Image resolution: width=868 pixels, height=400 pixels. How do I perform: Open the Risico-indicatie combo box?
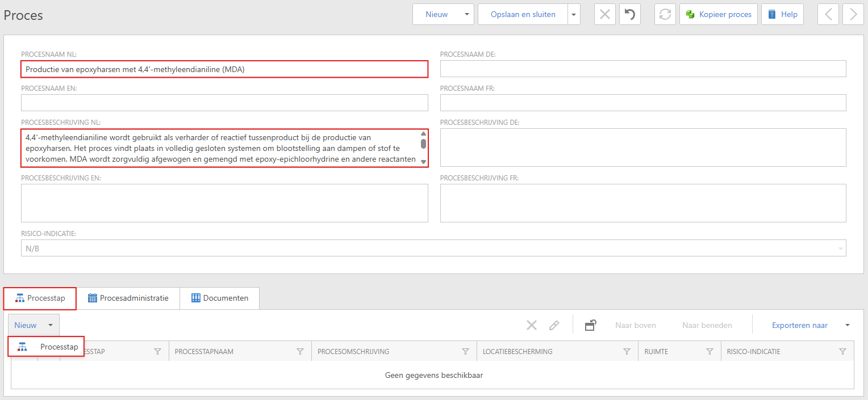click(433, 249)
